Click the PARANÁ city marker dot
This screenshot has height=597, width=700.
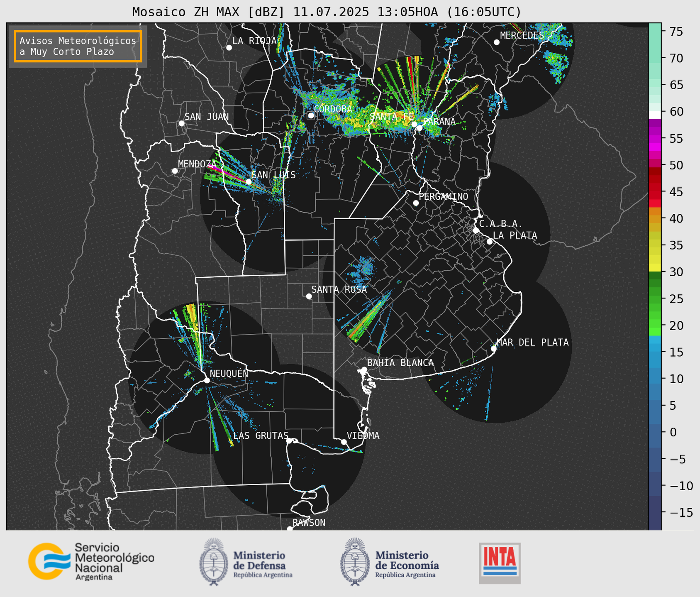[x=420, y=128]
